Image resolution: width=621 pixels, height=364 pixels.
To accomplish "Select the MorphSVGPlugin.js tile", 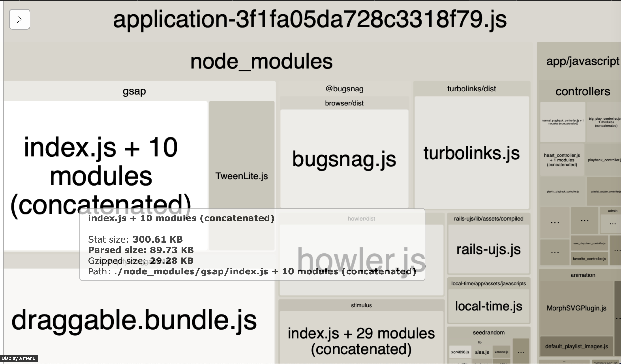I will tap(576, 308).
